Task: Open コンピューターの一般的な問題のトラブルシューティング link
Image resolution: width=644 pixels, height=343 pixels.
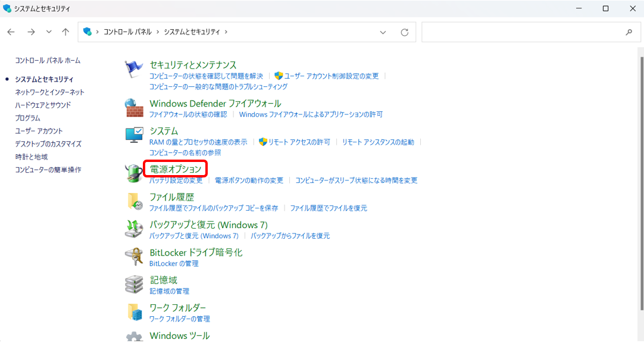Action: [218, 87]
